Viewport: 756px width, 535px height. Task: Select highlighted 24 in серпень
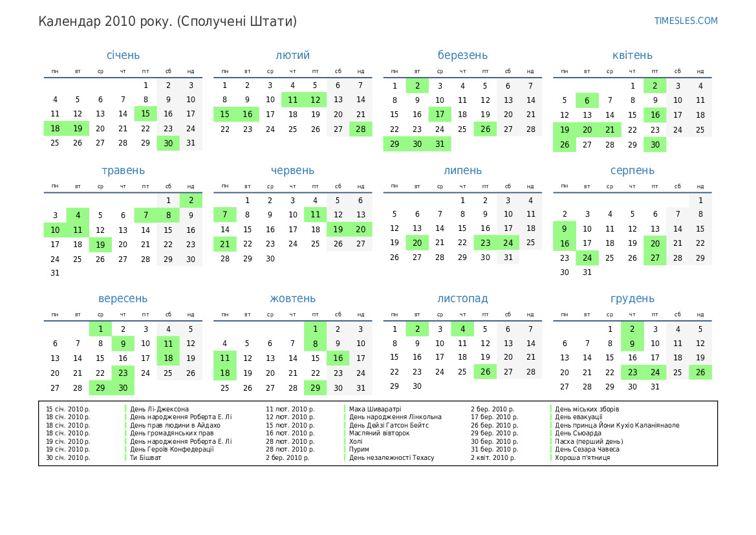pos(587,258)
